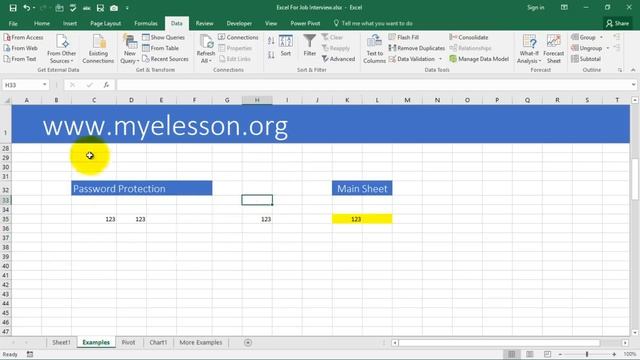Open the Sort dialog
This screenshot has width=640, height=360.
(286, 46)
